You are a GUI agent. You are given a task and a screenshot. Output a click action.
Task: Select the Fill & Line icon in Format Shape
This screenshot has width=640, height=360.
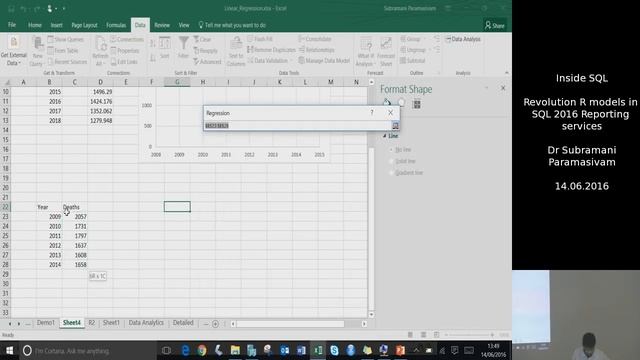click(387, 103)
